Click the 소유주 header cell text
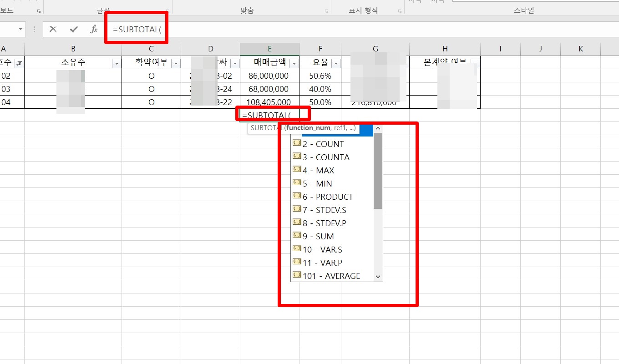Image resolution: width=619 pixels, height=364 pixels. (x=73, y=63)
